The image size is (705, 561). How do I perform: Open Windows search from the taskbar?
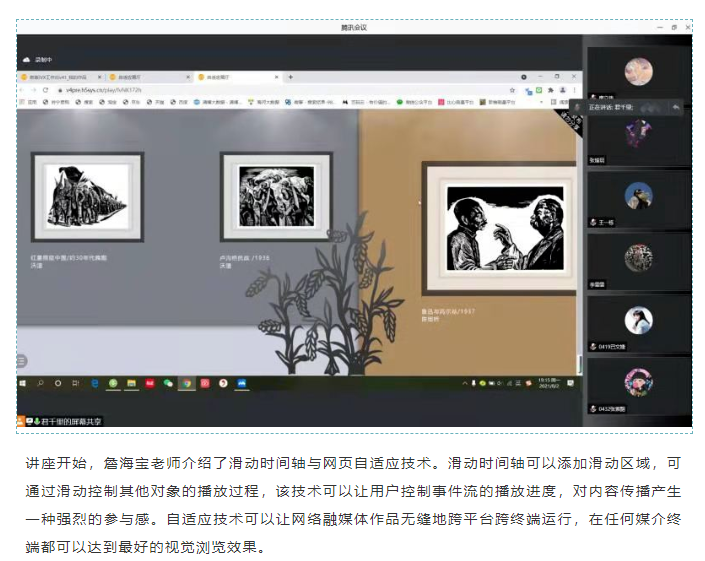click(x=41, y=383)
